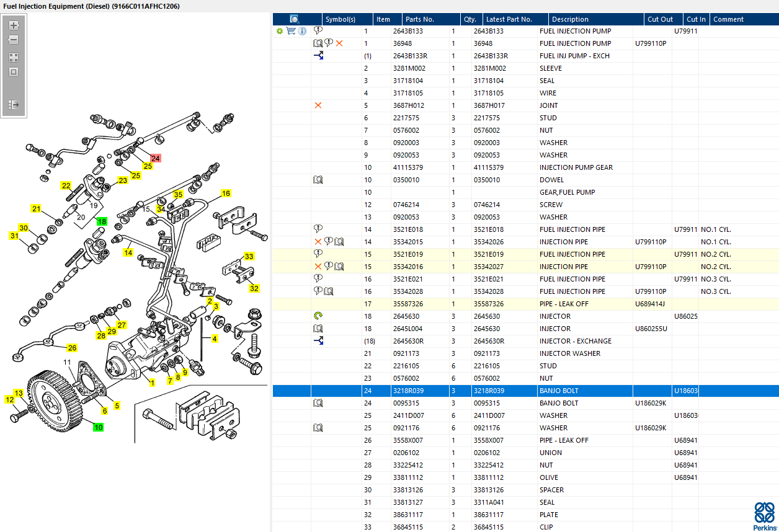Open note bubble for part 2643B133

point(318,31)
